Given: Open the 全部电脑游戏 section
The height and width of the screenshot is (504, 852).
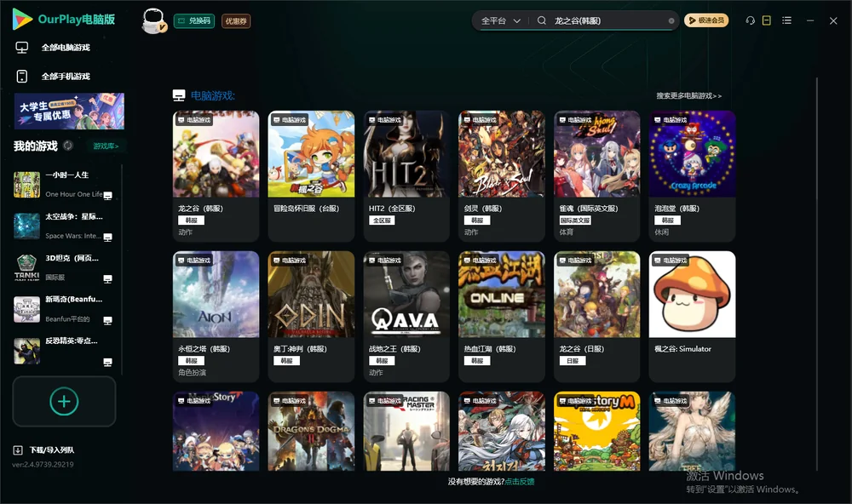Looking at the screenshot, I should (x=66, y=48).
